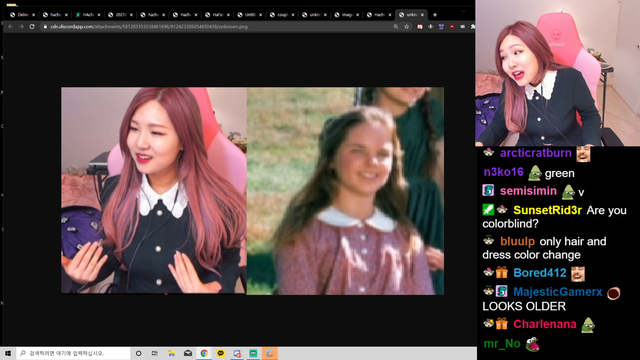Bookmark this page with the star icon
640x360 pixels.
[x=407, y=27]
